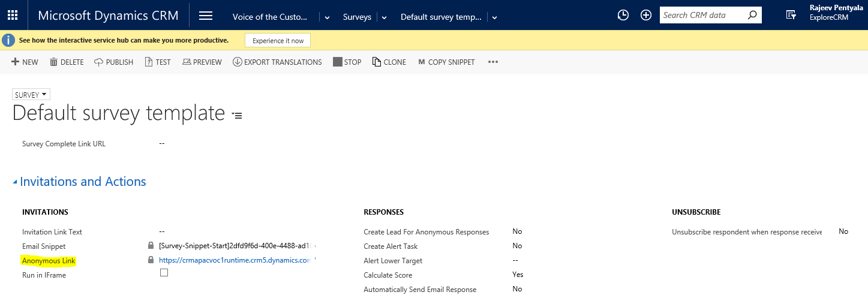Click the Clone command
Screen dimensions: 868x301
pos(389,62)
